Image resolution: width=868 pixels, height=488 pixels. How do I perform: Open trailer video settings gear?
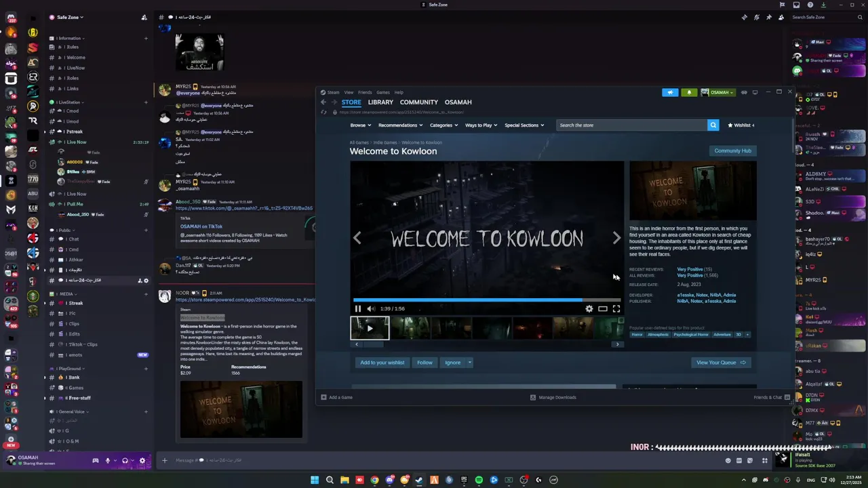589,308
